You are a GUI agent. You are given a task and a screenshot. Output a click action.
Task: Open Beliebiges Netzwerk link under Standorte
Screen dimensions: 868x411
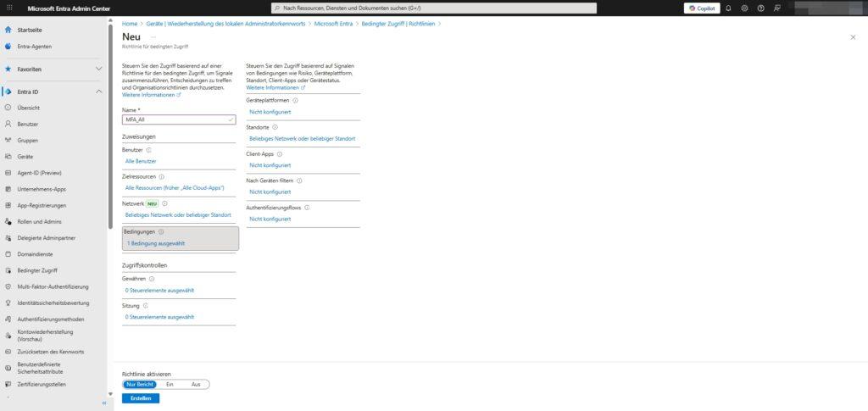coord(303,139)
